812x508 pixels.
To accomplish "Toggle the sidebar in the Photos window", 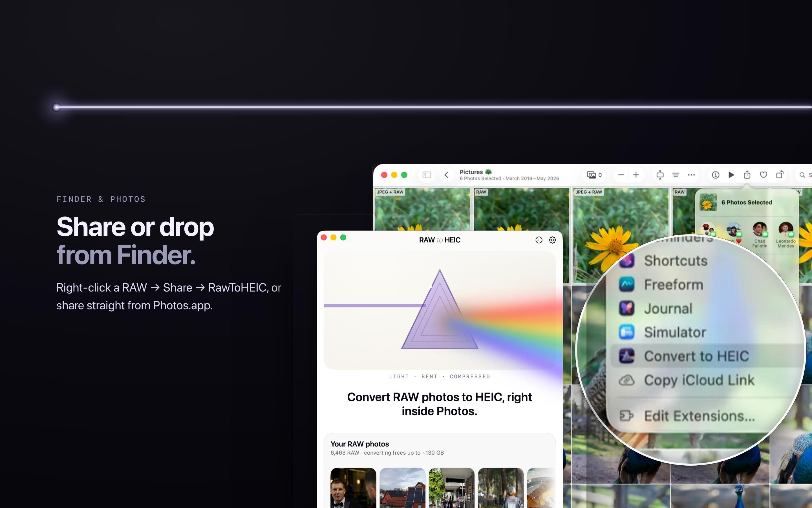I will (x=427, y=175).
